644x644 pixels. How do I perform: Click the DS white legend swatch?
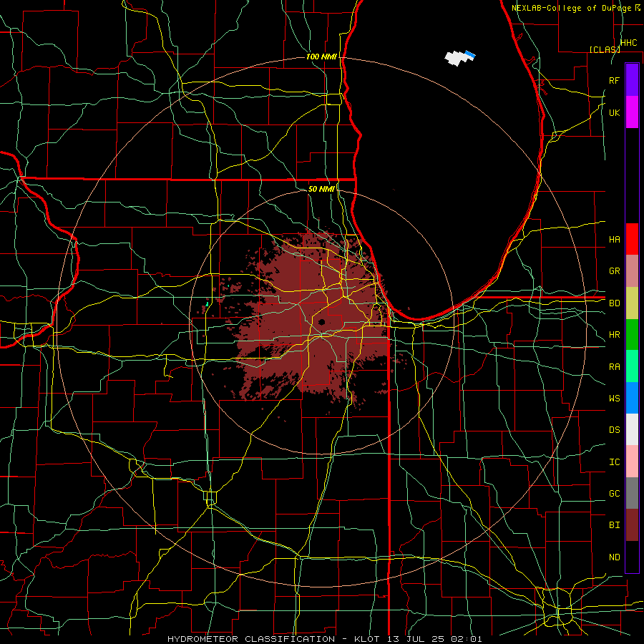632,429
